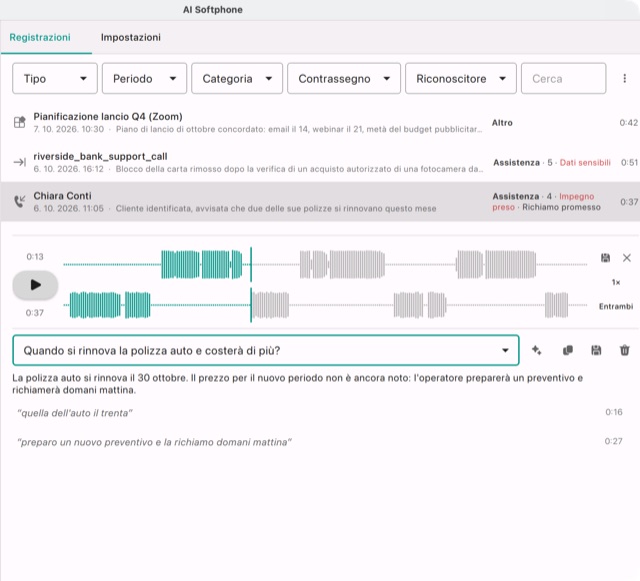Viewport: 640px width, 581px height.
Task: Open the Registrazioni tab
Action: (40, 37)
